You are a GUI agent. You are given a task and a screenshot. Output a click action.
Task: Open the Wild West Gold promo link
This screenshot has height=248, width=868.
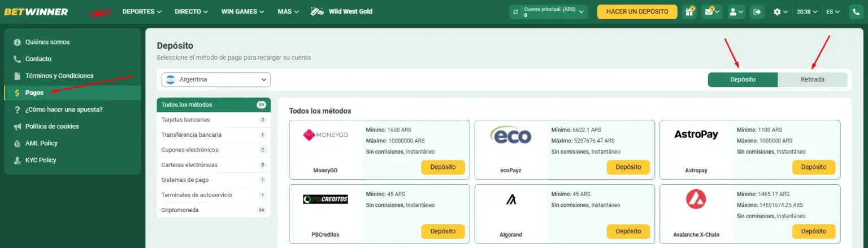tap(341, 12)
